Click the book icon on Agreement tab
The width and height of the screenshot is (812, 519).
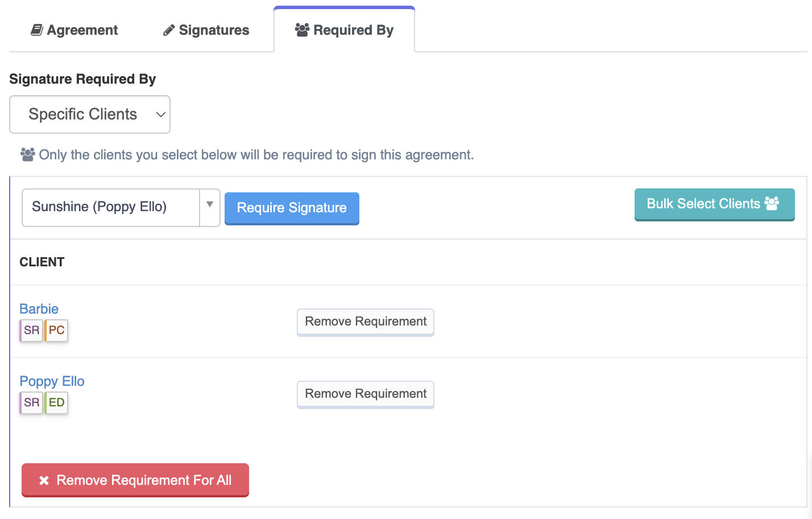pos(36,30)
